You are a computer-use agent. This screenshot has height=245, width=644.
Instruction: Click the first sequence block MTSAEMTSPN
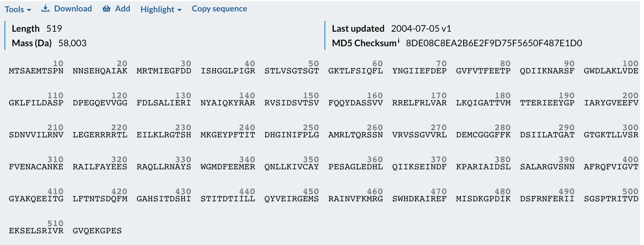click(x=36, y=71)
